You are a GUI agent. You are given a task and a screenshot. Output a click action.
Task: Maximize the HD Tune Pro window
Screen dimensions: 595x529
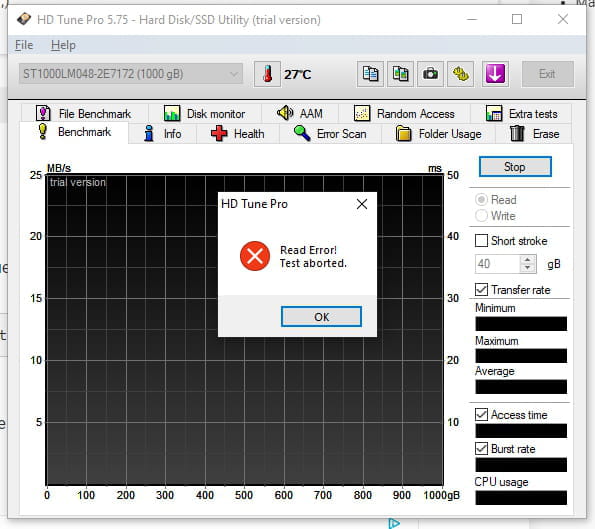tap(517, 19)
